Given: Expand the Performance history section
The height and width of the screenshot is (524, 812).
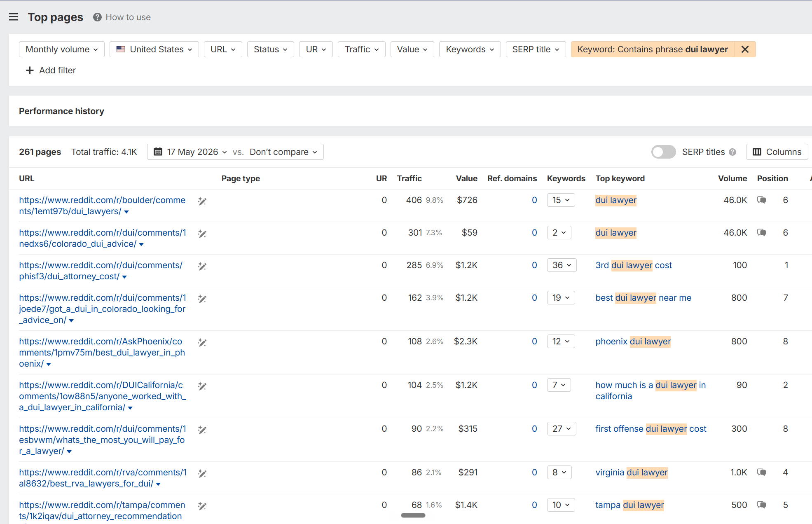Looking at the screenshot, I should 61,111.
